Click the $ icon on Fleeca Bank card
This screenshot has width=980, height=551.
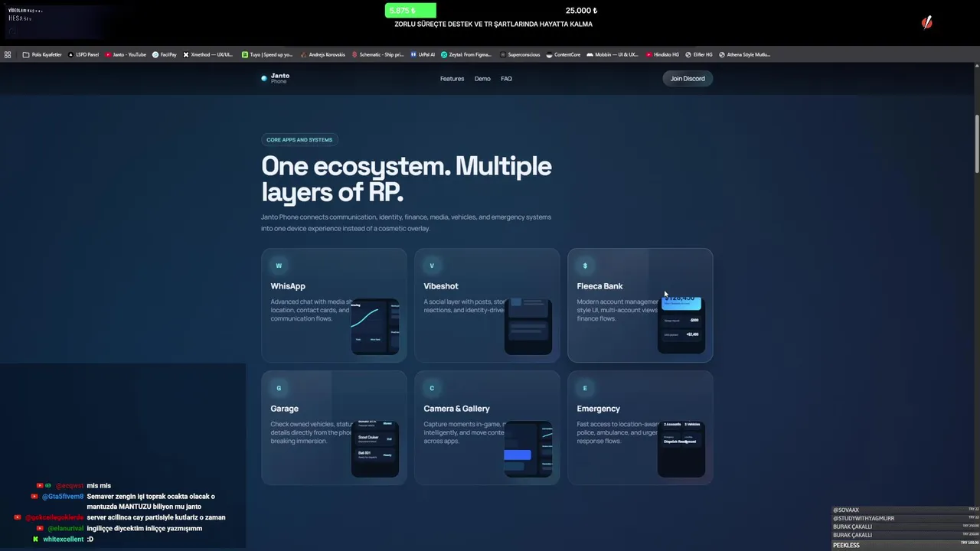click(x=585, y=266)
